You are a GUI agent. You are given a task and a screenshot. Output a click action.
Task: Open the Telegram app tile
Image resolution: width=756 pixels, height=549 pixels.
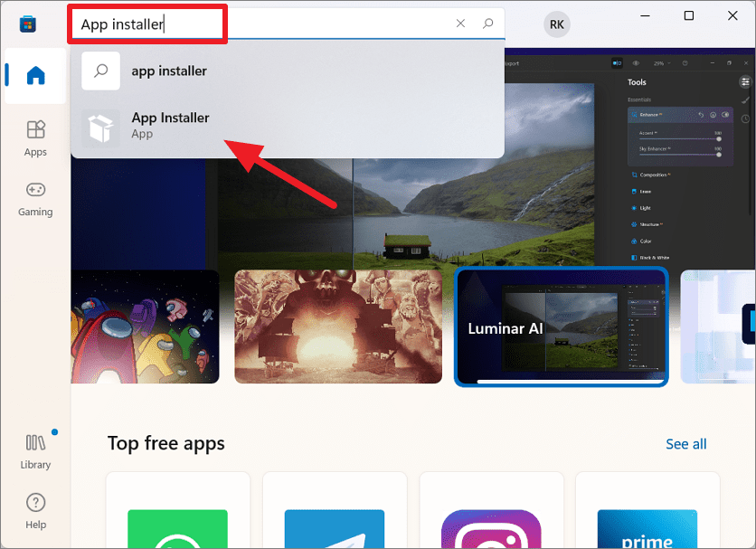point(335,527)
